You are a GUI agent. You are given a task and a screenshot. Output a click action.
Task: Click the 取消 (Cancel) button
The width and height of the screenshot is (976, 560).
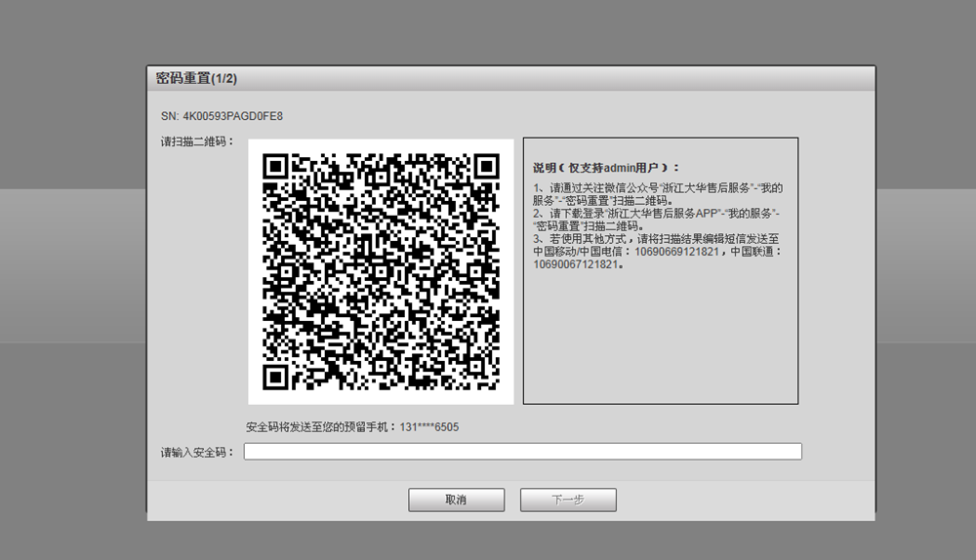tap(456, 500)
